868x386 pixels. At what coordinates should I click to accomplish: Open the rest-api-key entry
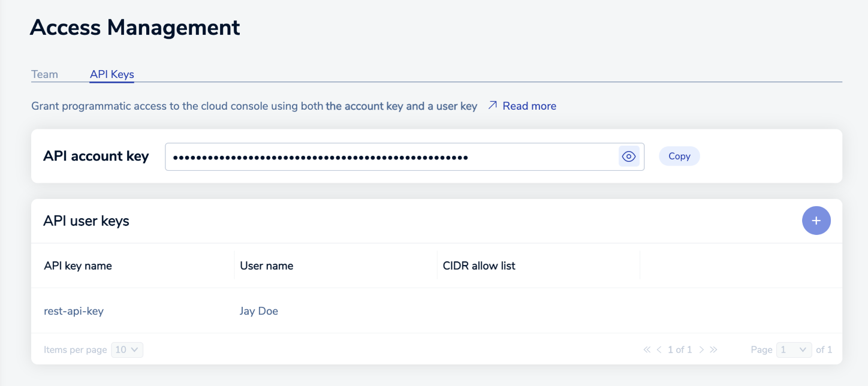(x=74, y=311)
